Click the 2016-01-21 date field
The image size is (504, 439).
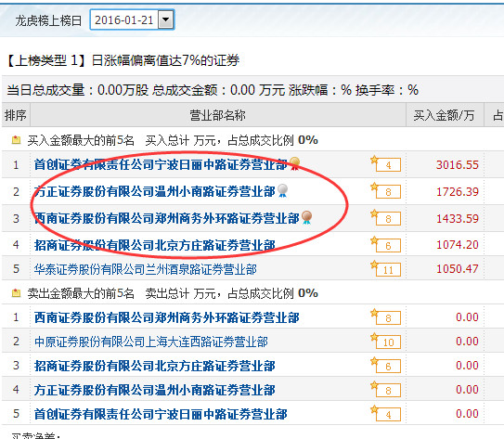pos(124,19)
